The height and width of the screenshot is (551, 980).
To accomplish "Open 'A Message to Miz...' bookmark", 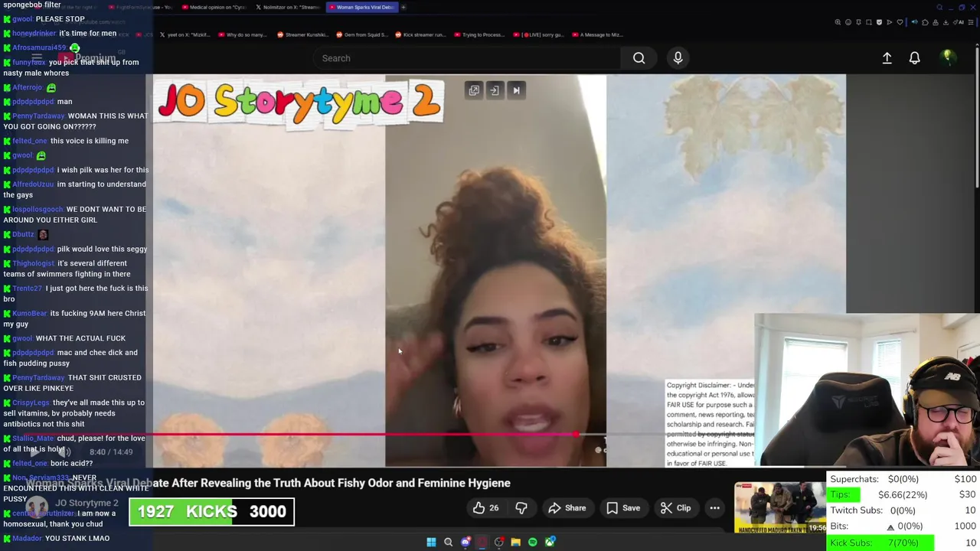I will 597,34.
